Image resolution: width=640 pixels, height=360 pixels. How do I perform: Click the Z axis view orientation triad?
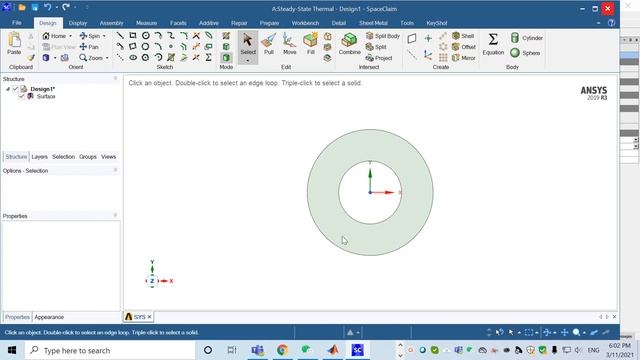152,281
